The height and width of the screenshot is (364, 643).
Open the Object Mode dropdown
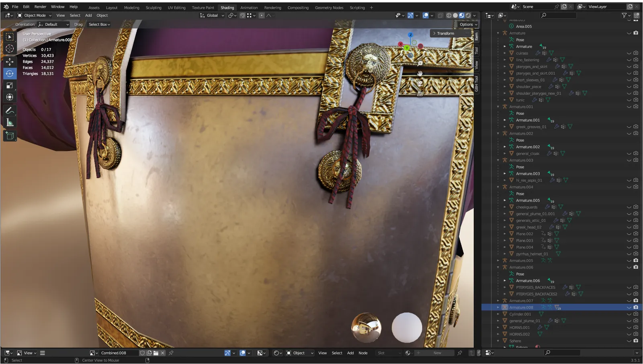pos(35,15)
